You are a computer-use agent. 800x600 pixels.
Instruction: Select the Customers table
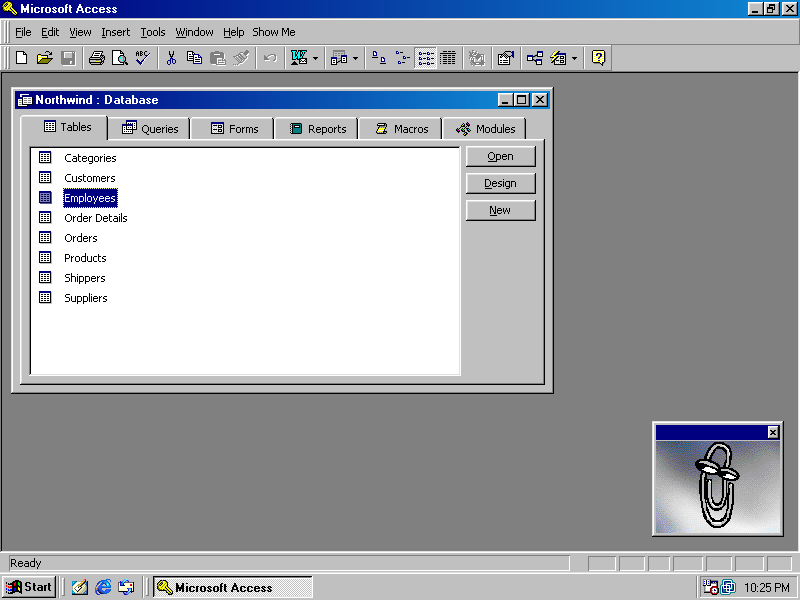90,178
